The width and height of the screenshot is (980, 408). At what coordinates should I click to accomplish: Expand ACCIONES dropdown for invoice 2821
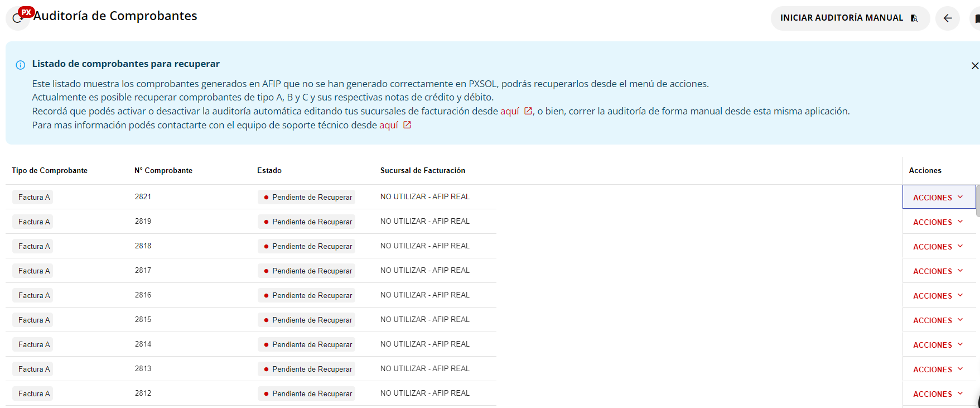tap(938, 198)
